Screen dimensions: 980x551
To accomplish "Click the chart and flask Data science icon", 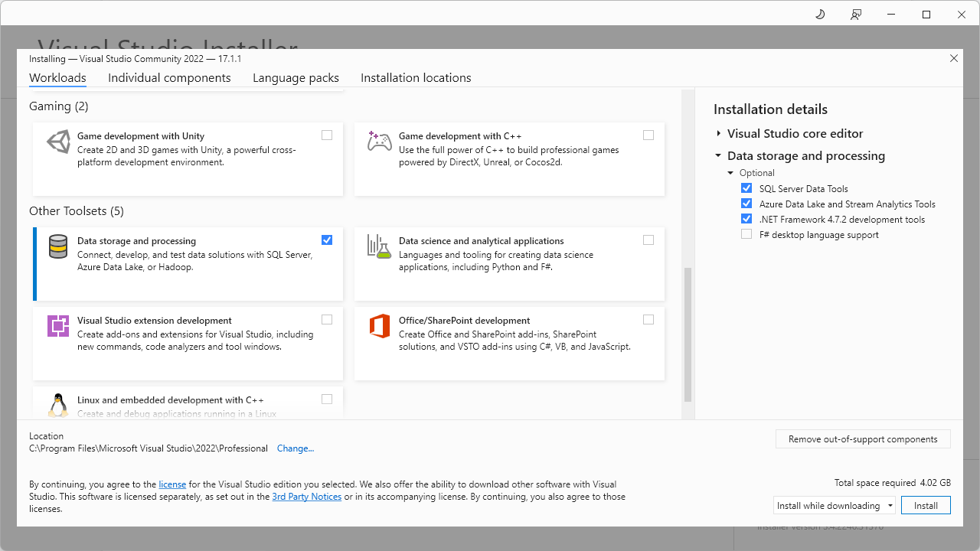I will (380, 246).
